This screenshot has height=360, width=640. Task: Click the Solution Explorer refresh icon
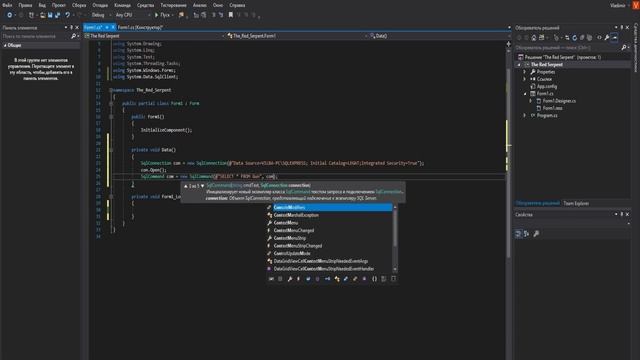[574, 38]
